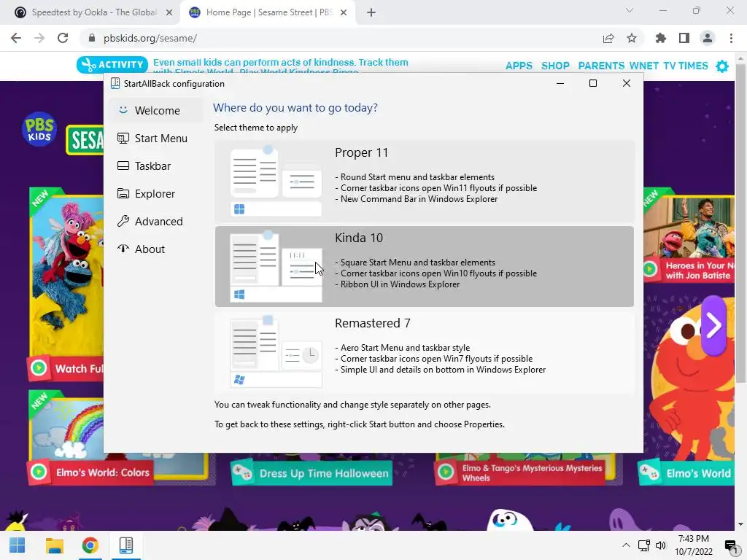Select the Sesame Street PBS tab
Screen dimensions: 747x560
coord(267,12)
